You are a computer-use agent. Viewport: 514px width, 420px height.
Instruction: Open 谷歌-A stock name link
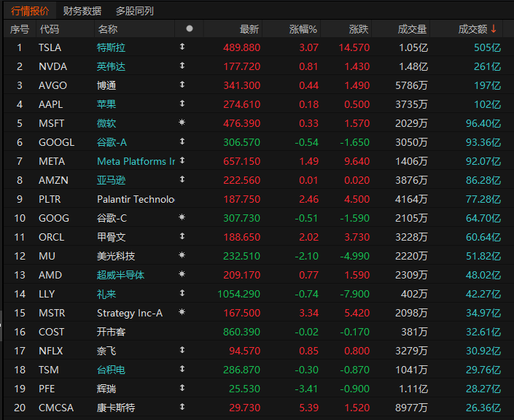112,142
